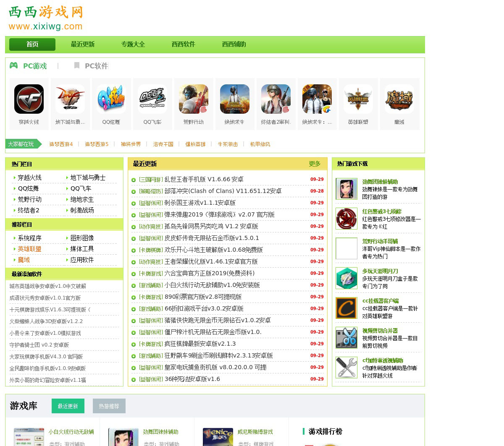Open 火柴蜘蛛人战争3D安卓版v1.2.2 entry
The image size is (504, 446).
tap(46, 321)
